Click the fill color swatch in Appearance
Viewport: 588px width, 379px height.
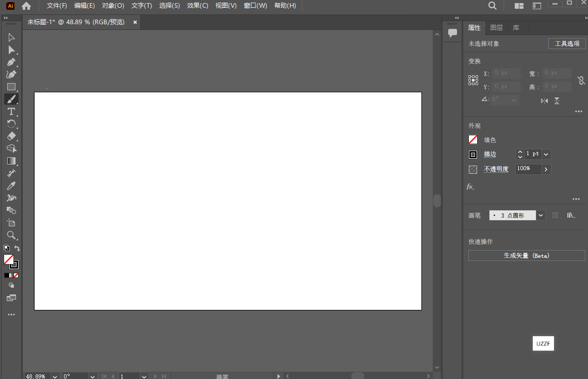point(473,140)
